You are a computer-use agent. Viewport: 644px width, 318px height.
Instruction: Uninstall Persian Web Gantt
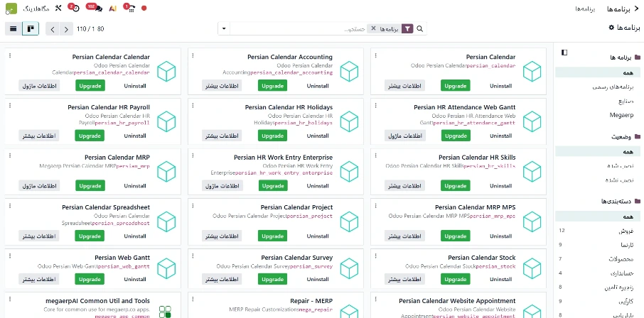pos(135,279)
